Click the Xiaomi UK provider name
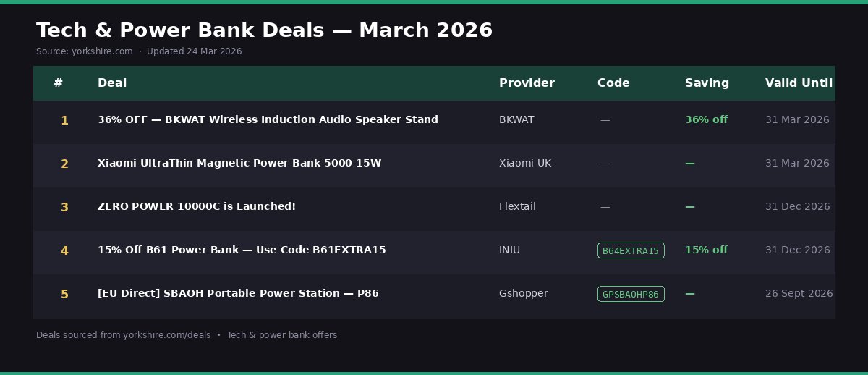The width and height of the screenshot is (868, 375). [525, 163]
